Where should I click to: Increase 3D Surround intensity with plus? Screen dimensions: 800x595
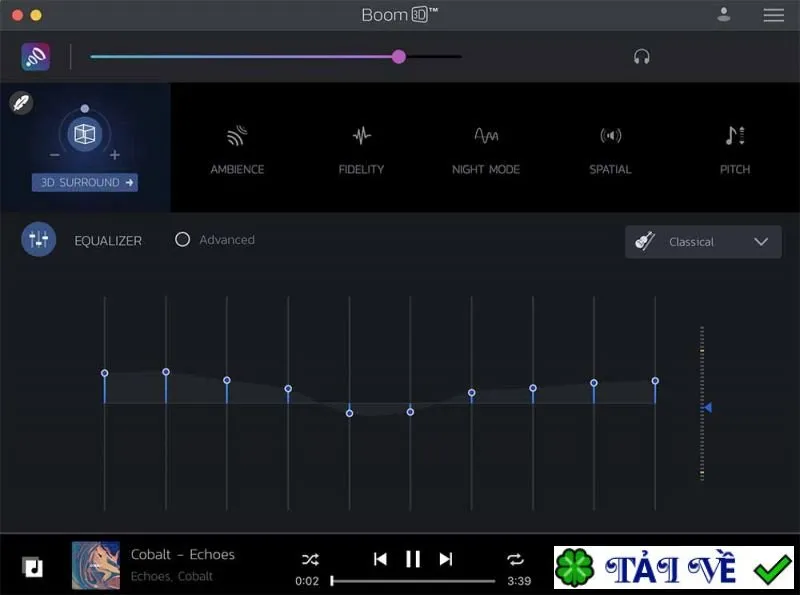(115, 155)
